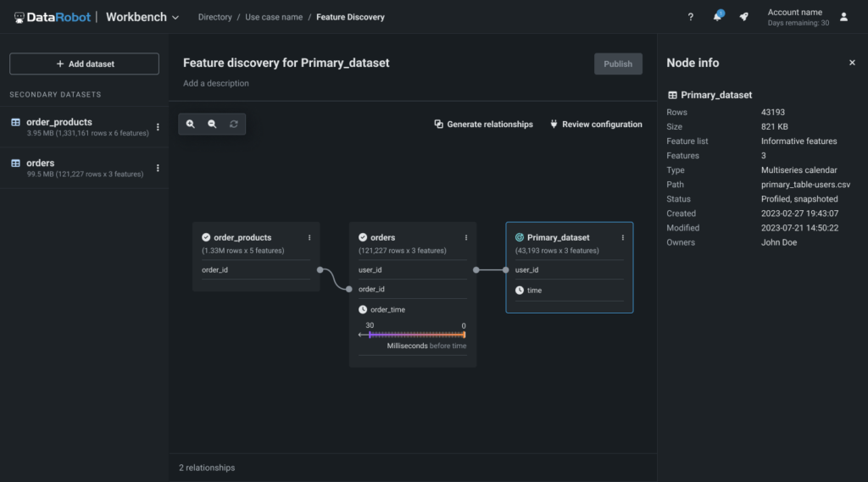The width and height of the screenshot is (868, 482).
Task: Open help question mark icon
Action: (690, 17)
